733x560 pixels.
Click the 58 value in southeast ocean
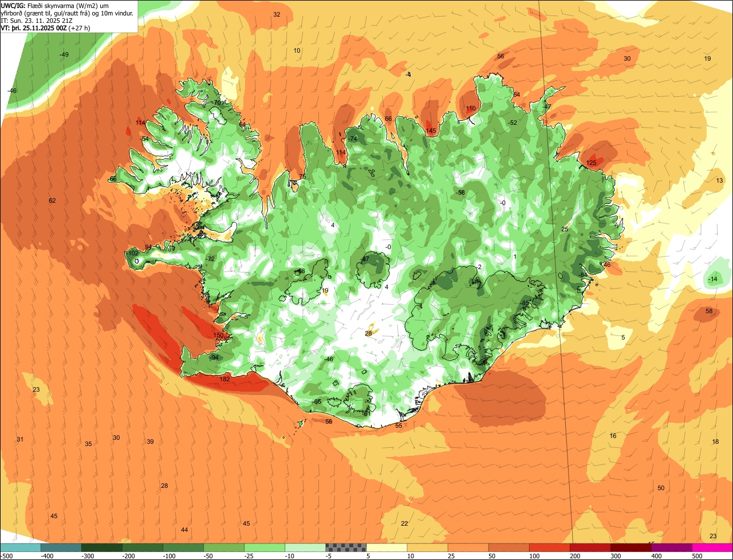(709, 311)
